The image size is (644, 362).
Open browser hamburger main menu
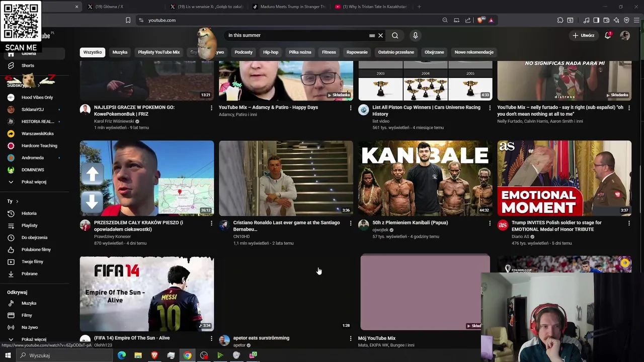(636, 20)
